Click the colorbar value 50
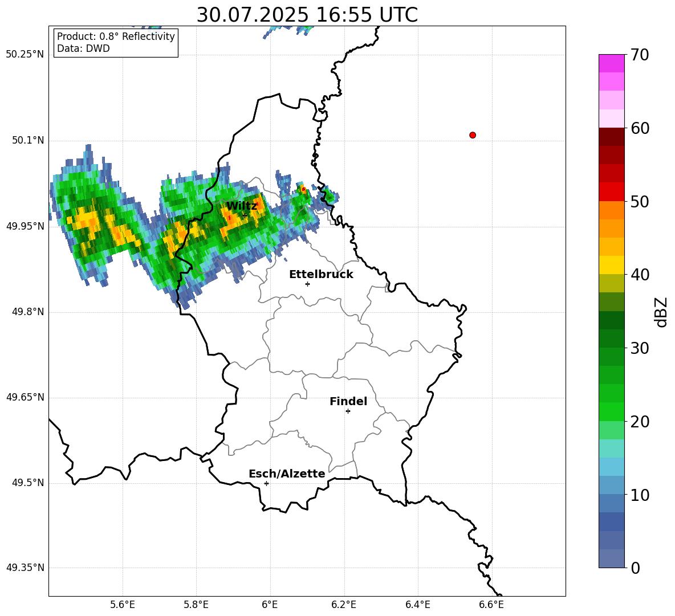The width and height of the screenshot is (675, 616). coord(640,202)
